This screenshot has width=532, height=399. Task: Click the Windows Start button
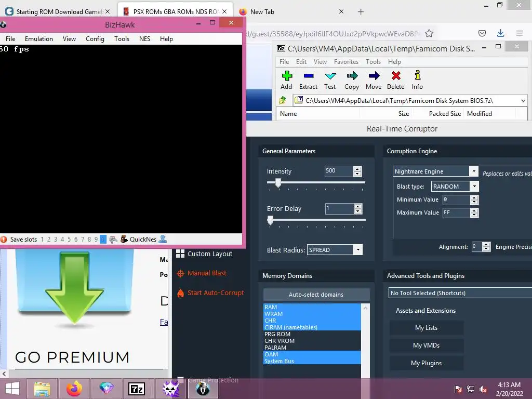point(12,389)
